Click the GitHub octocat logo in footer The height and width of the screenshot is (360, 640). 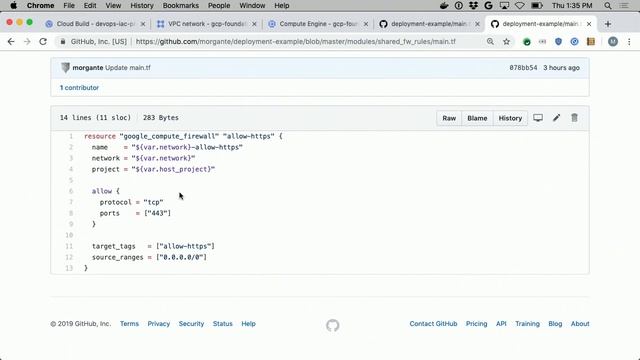pos(333,325)
